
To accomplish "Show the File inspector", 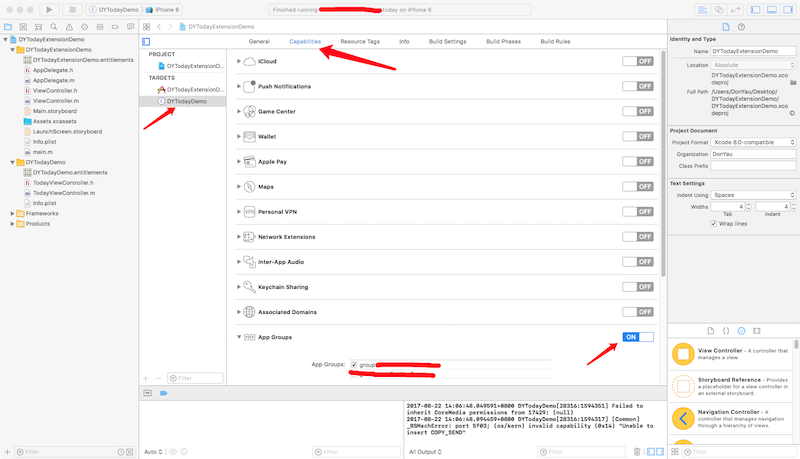I will (726, 27).
